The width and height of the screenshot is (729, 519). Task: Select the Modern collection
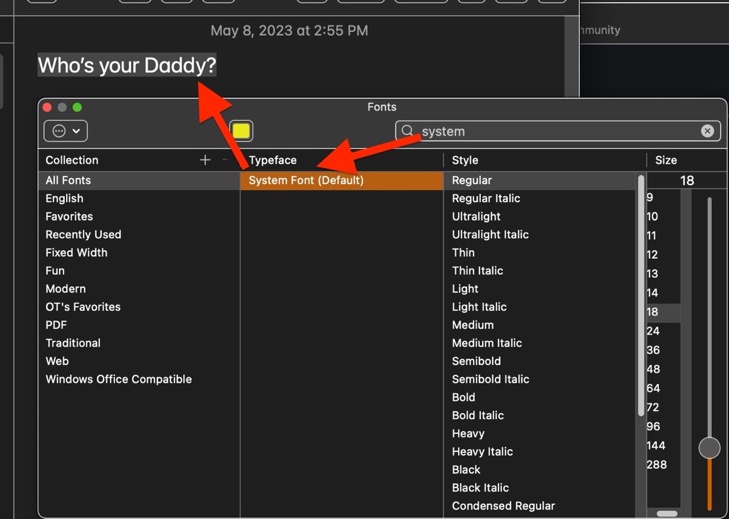click(139, 289)
